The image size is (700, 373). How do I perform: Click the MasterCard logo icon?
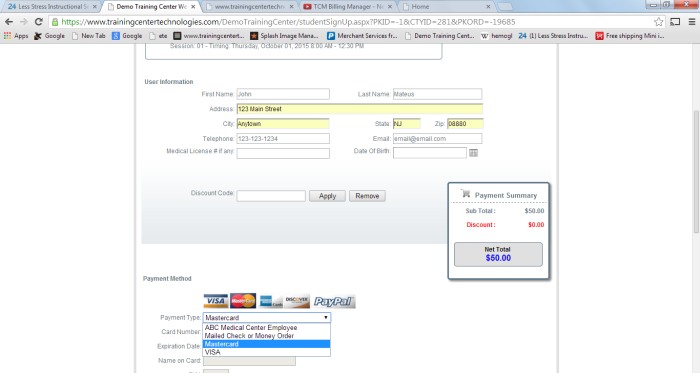[x=243, y=301]
